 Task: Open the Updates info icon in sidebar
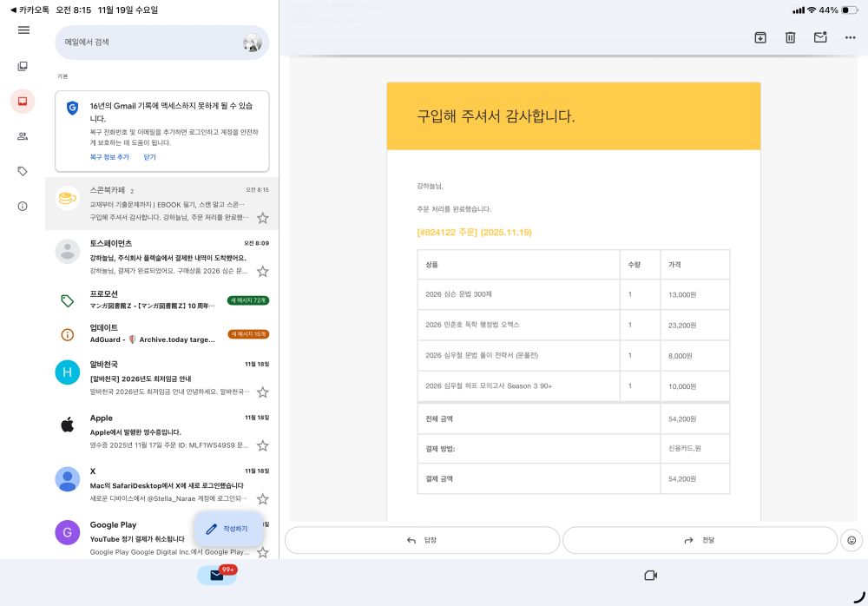point(23,206)
